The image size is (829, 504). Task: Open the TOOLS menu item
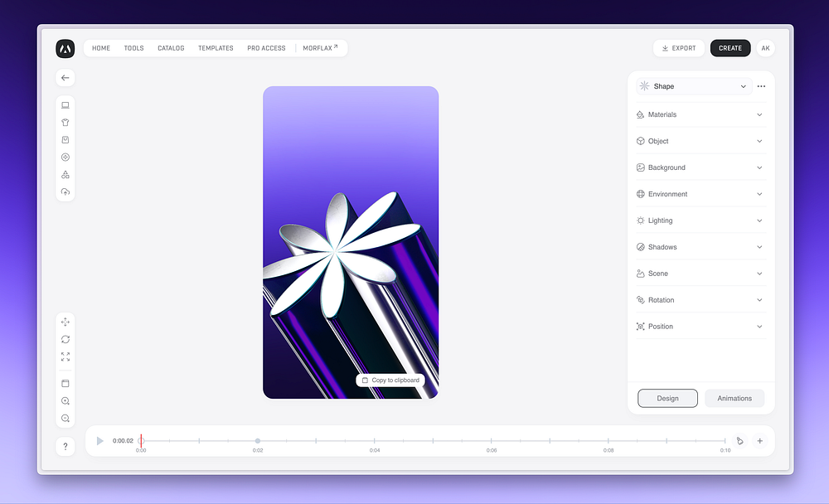(133, 48)
